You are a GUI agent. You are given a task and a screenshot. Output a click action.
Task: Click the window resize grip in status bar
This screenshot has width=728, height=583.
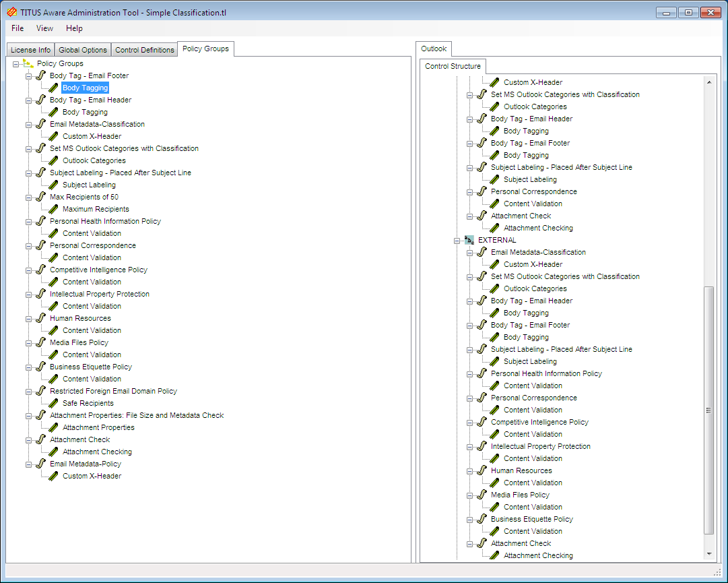[718, 572]
